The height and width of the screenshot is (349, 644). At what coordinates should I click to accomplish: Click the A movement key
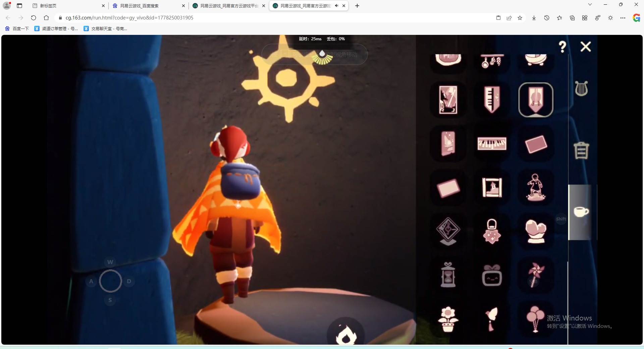click(91, 281)
